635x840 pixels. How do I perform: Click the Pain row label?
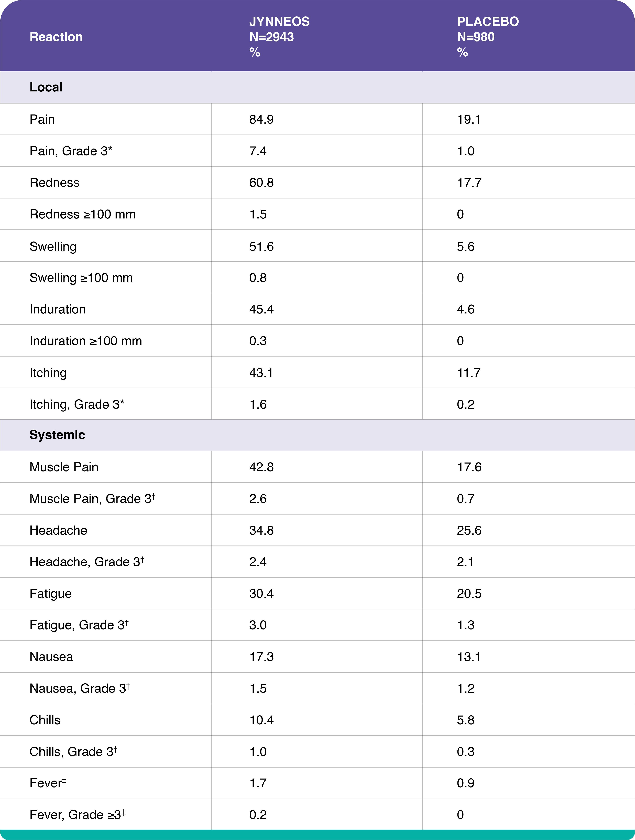pos(42,119)
